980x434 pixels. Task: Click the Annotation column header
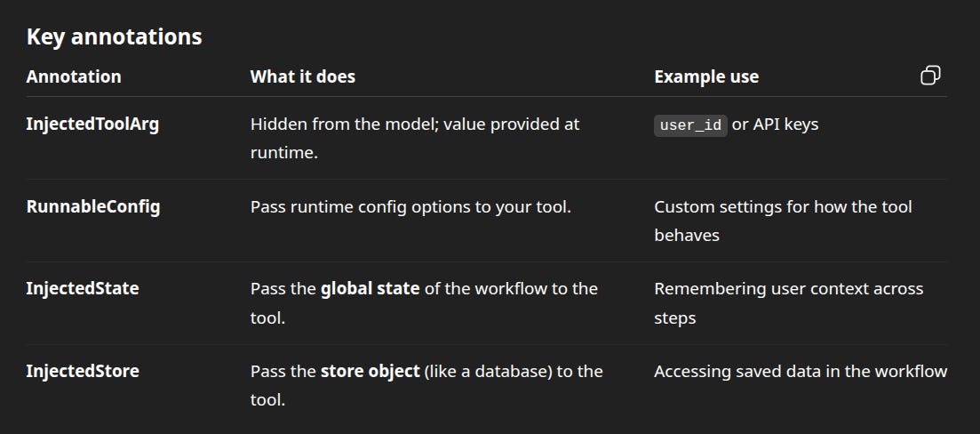74,76
